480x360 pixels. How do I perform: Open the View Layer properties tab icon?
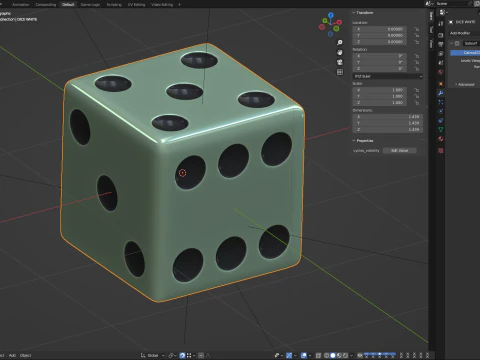pyautogui.click(x=441, y=54)
